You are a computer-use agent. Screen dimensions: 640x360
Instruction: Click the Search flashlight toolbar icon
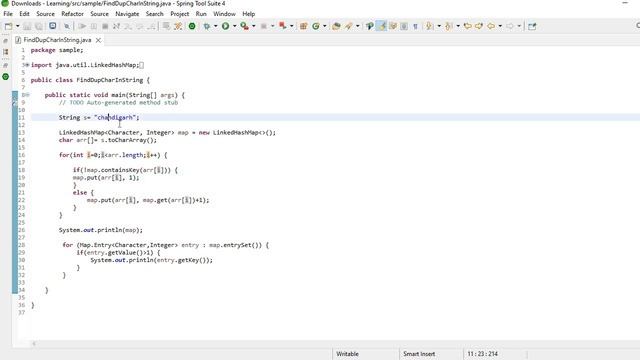pyautogui.click(x=348, y=26)
